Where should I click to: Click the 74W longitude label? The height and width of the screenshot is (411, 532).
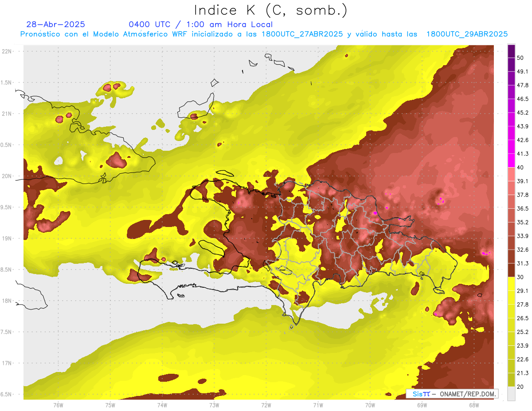click(x=162, y=405)
